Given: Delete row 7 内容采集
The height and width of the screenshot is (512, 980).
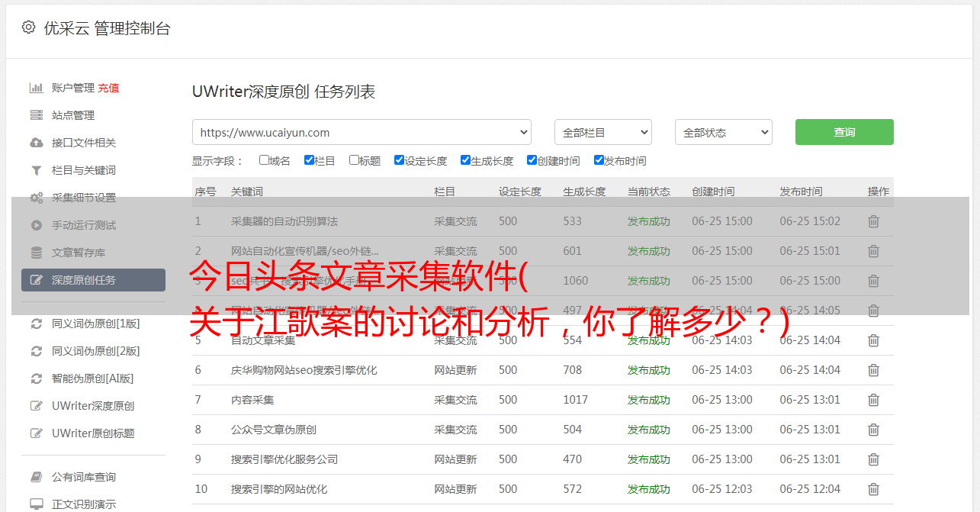Looking at the screenshot, I should [x=874, y=400].
